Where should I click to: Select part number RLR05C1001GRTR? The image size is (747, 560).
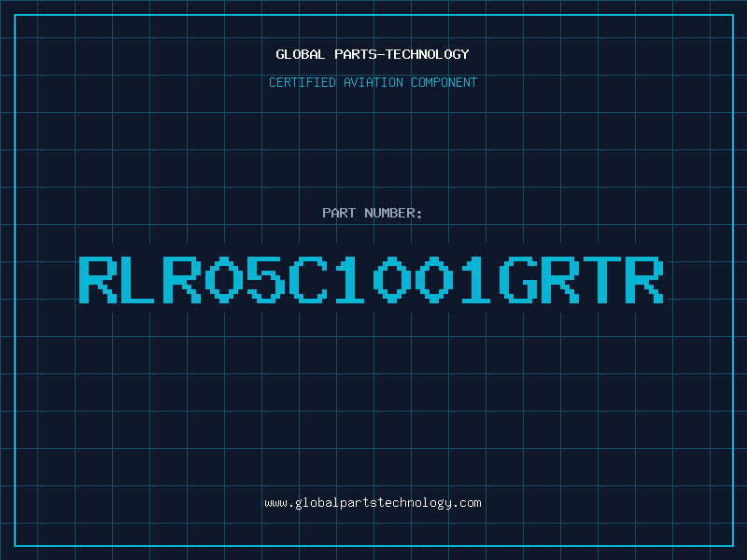371,279
